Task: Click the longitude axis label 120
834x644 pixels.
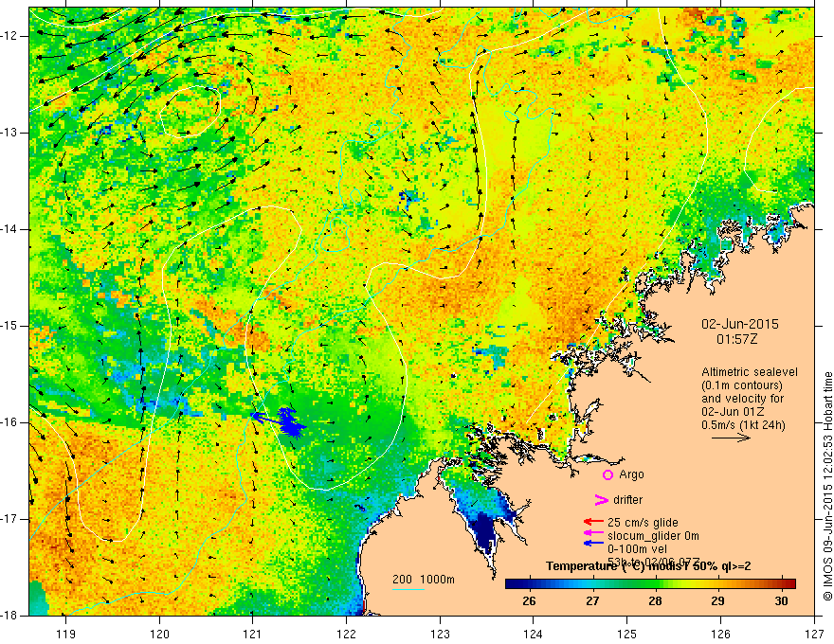Action: pyautogui.click(x=159, y=635)
